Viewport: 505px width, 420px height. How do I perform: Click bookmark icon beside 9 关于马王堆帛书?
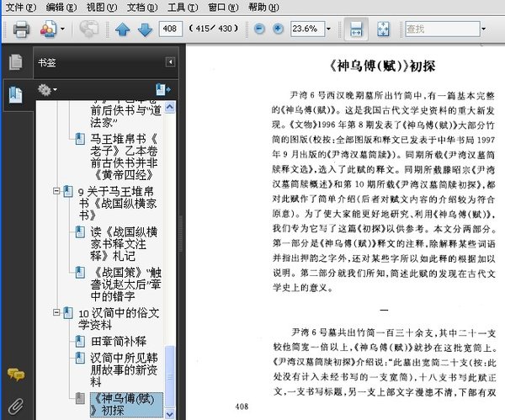click(68, 191)
